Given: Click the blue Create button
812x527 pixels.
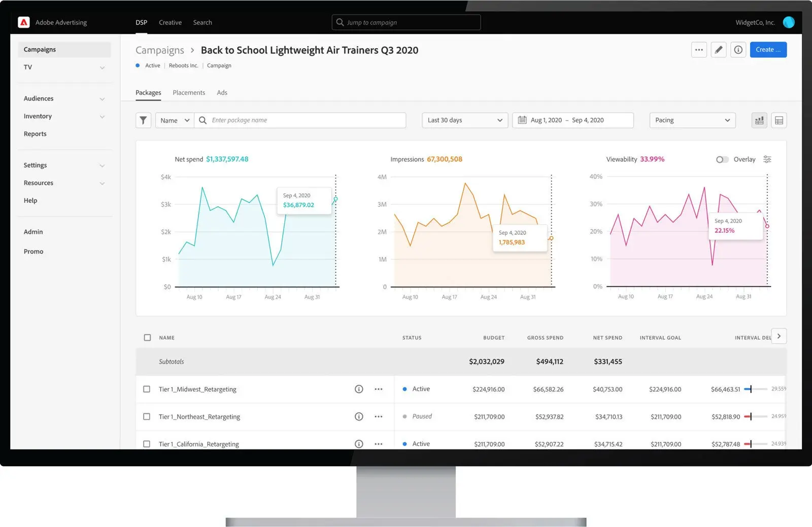Looking at the screenshot, I should 768,49.
